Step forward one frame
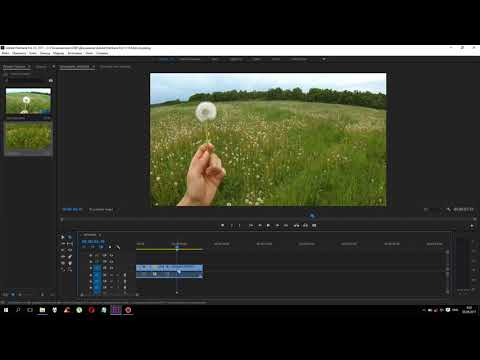 [x=277, y=226]
